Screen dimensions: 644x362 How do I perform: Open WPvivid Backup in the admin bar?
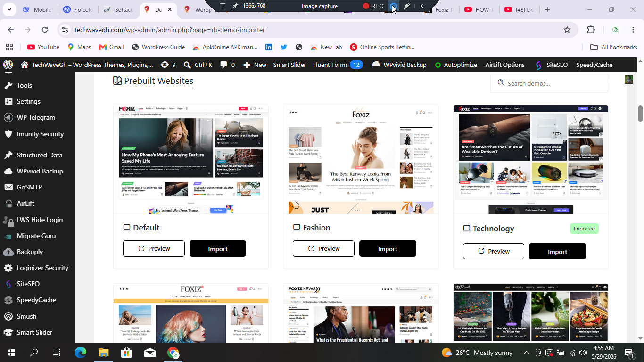pos(399,65)
